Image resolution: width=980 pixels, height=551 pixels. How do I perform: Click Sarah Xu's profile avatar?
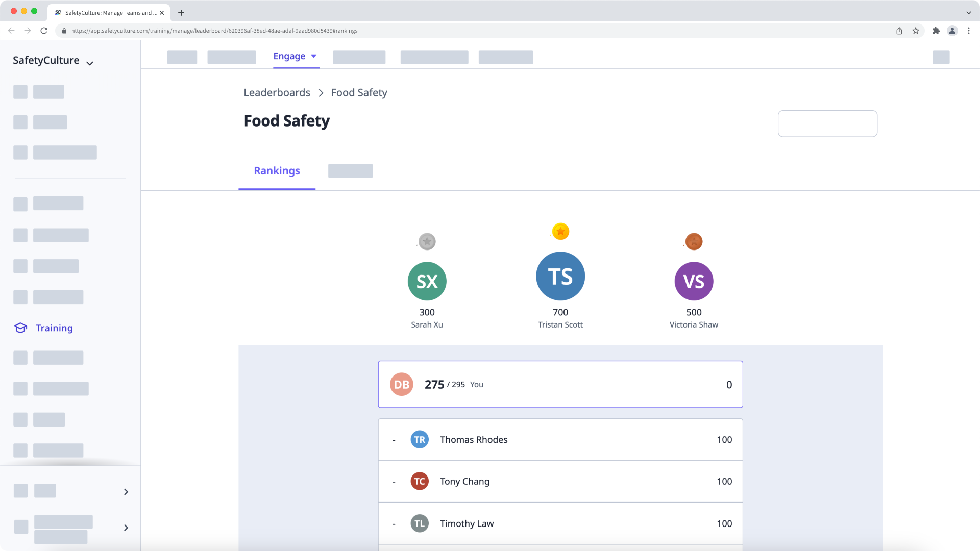(x=427, y=281)
